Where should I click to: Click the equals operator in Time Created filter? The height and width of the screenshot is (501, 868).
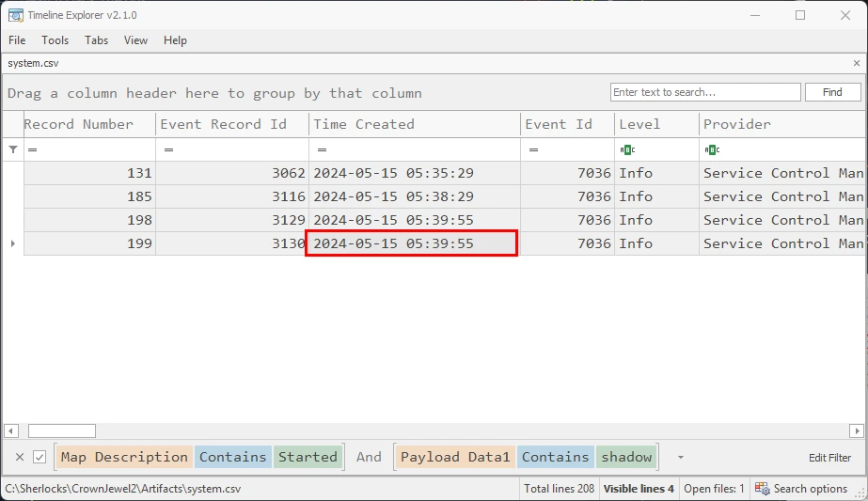323,150
